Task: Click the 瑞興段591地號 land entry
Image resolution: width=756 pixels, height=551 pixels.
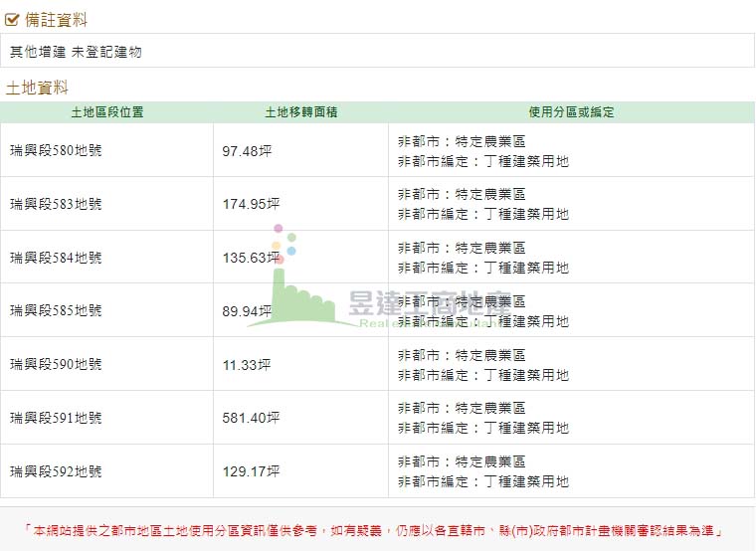Action: 56,418
